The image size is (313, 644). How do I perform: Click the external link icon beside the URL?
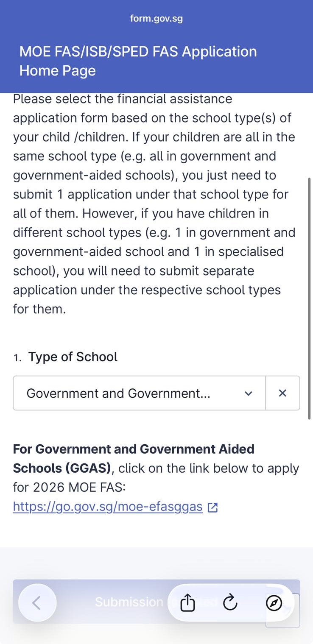coord(212,507)
